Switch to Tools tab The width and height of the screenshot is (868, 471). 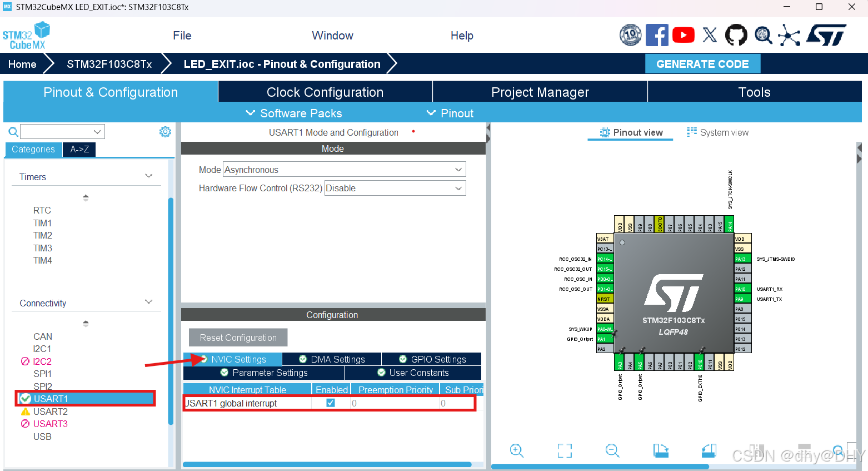[755, 92]
